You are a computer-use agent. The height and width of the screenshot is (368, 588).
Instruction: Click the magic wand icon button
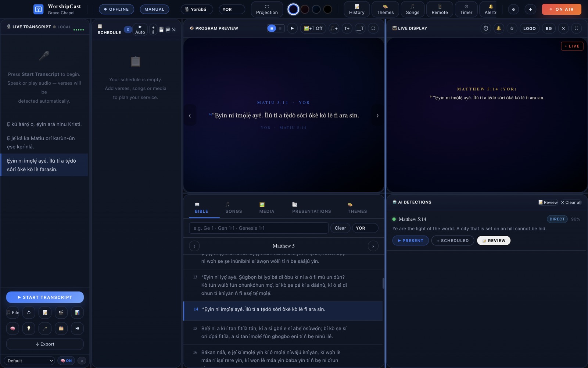click(45, 328)
